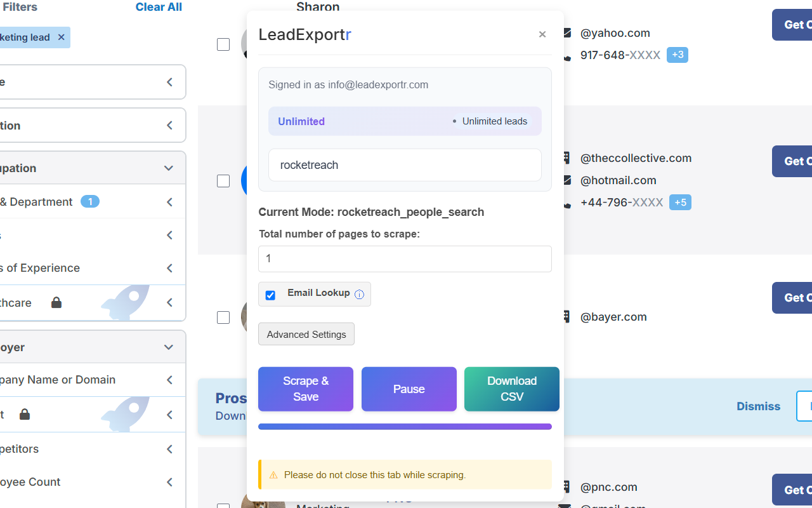Click the Signed in as info@leadexportr.com text
The image size is (812, 508).
click(348, 84)
